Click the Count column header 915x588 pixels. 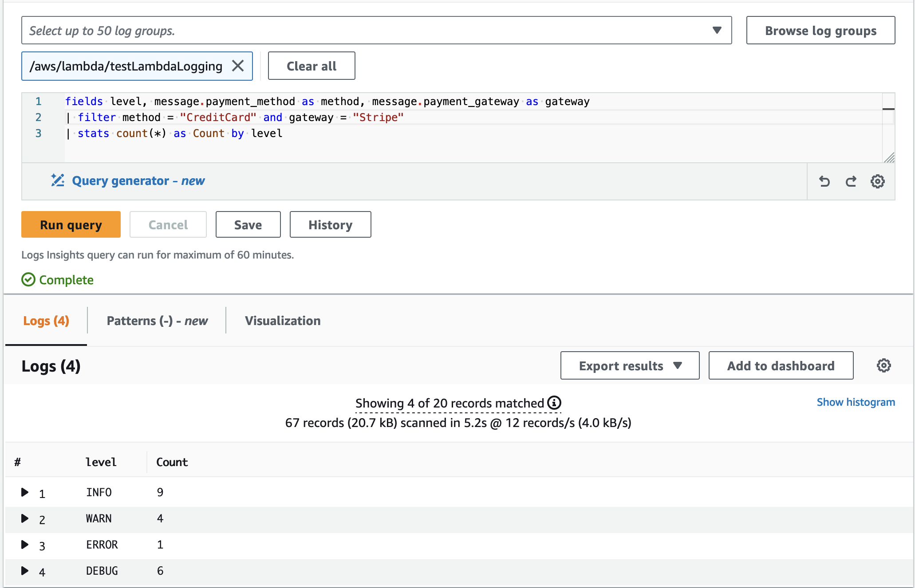[172, 462]
